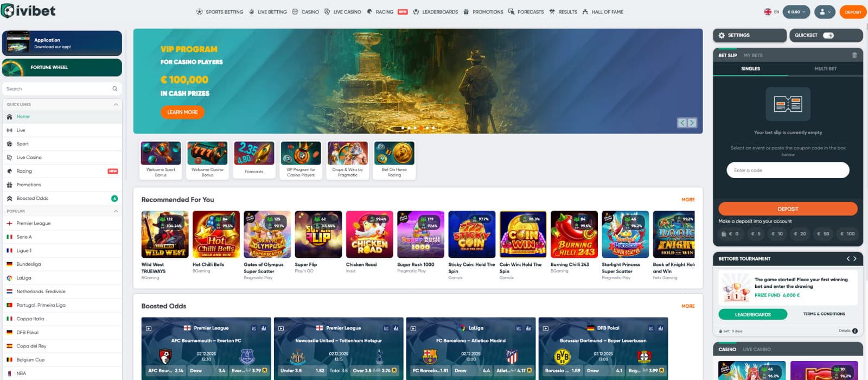The image size is (868, 380).
Task: Collapse the Popular section
Action: (x=116, y=211)
